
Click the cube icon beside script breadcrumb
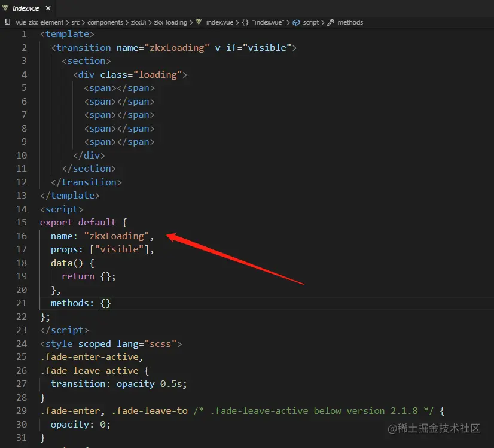pyautogui.click(x=296, y=23)
